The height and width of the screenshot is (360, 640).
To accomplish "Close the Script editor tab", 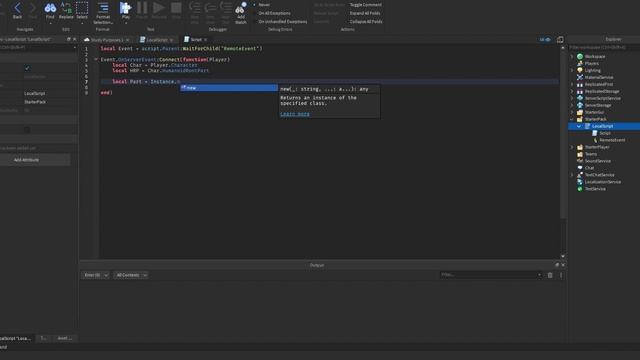I will [205, 40].
